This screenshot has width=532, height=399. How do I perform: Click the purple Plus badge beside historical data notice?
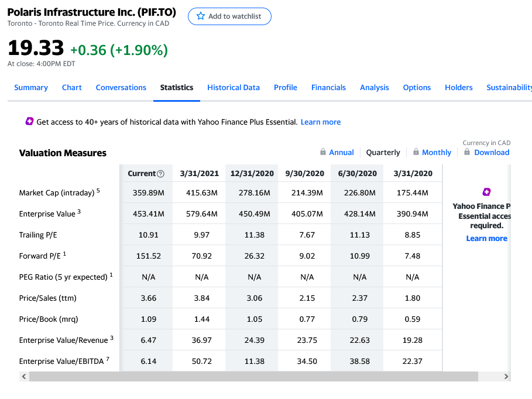click(x=29, y=121)
